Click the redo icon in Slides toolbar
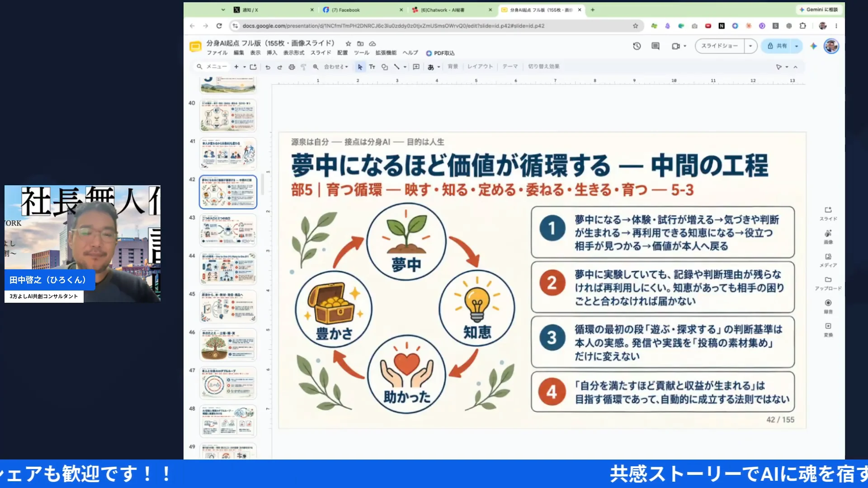 pyautogui.click(x=279, y=67)
